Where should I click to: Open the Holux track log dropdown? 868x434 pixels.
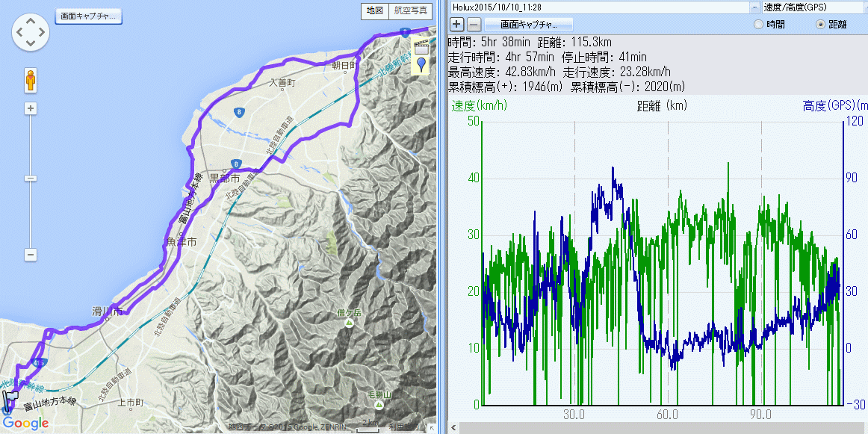click(x=754, y=7)
